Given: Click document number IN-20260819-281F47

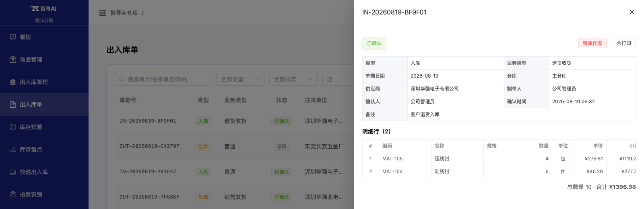Looking at the screenshot, I should pyautogui.click(x=148, y=172).
